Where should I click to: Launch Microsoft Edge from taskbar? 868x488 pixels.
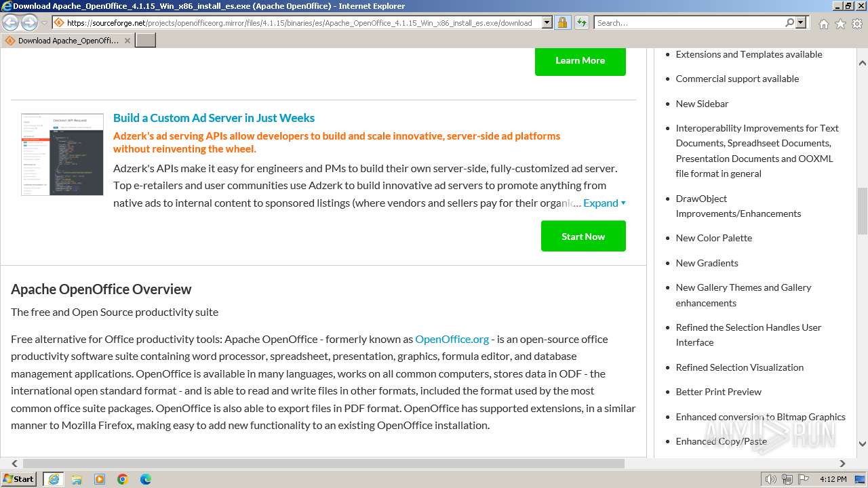pos(146,479)
